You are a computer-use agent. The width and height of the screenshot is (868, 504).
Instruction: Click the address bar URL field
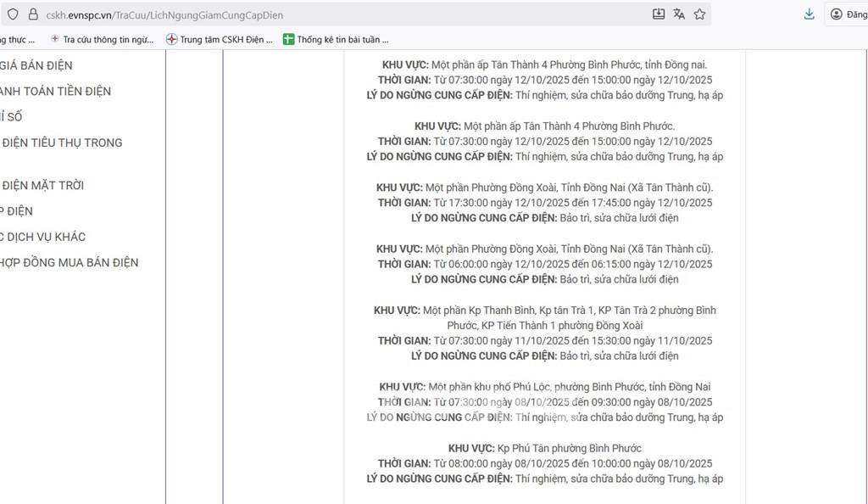click(339, 14)
